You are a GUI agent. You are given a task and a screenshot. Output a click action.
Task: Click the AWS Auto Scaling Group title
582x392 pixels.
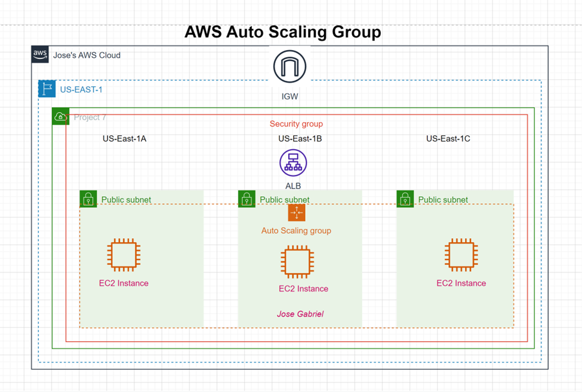pos(284,32)
